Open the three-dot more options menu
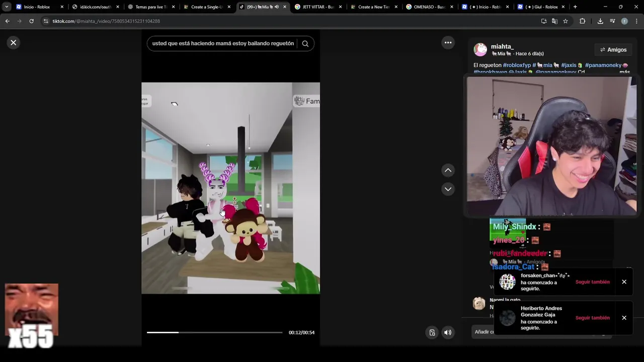 pos(448,43)
